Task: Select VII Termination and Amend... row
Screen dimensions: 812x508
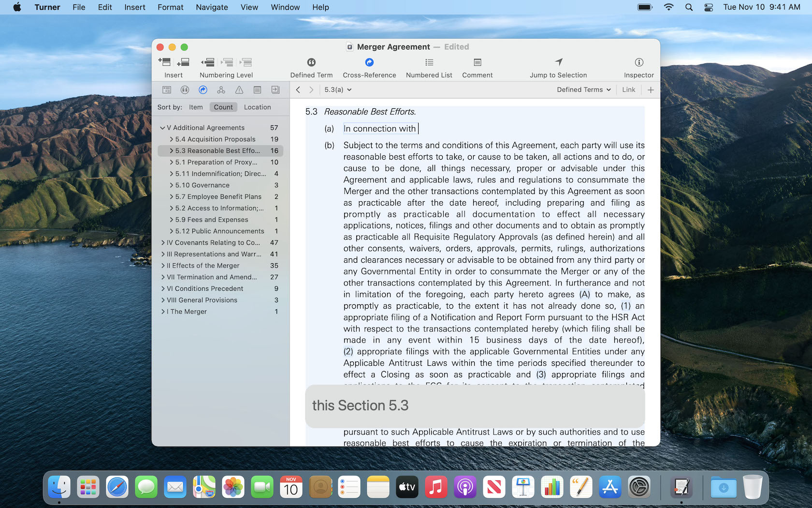Action: point(220,277)
